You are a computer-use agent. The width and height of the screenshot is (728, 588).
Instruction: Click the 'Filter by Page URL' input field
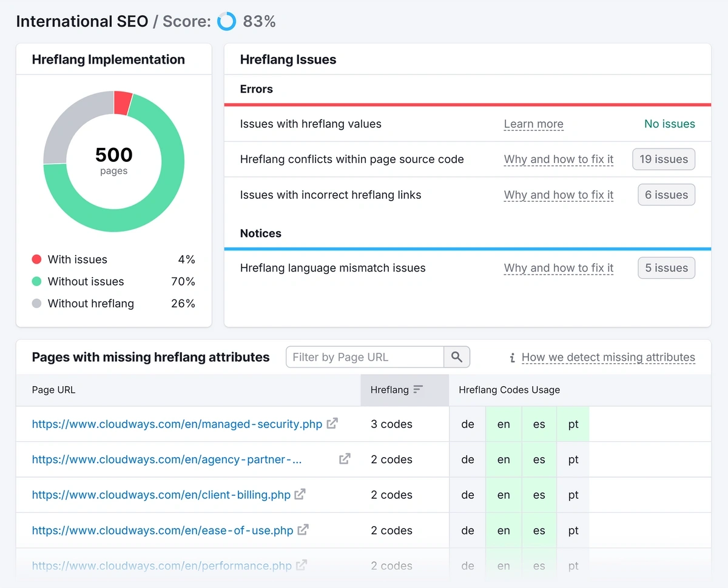(364, 357)
